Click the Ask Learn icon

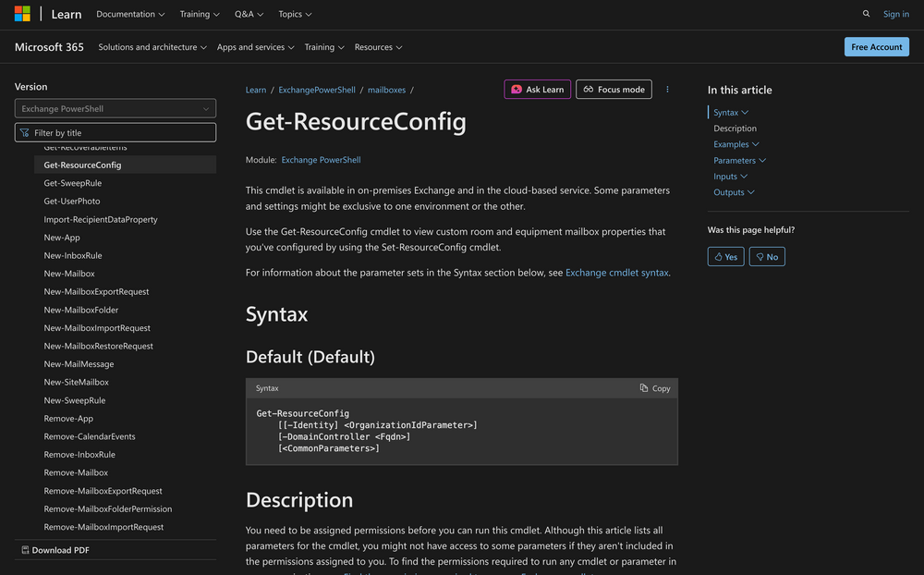(517, 89)
